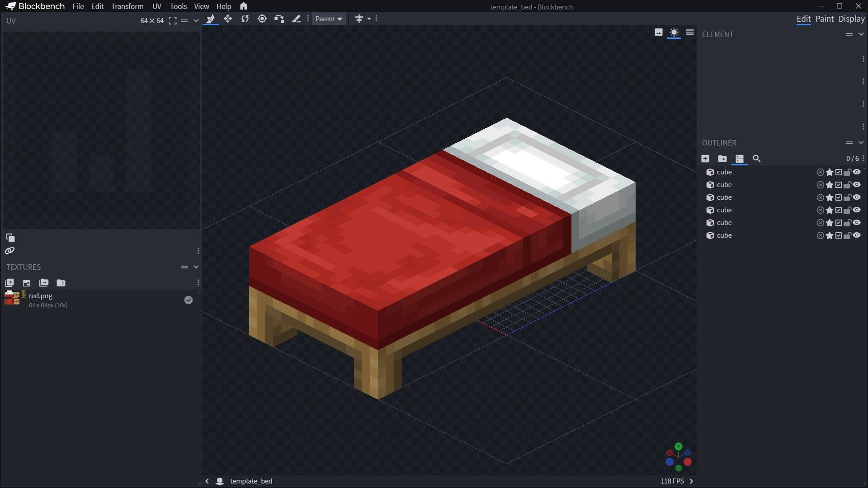The height and width of the screenshot is (488, 868).
Task: Click the Import Texture icon in Textures panel
Action: tap(9, 283)
